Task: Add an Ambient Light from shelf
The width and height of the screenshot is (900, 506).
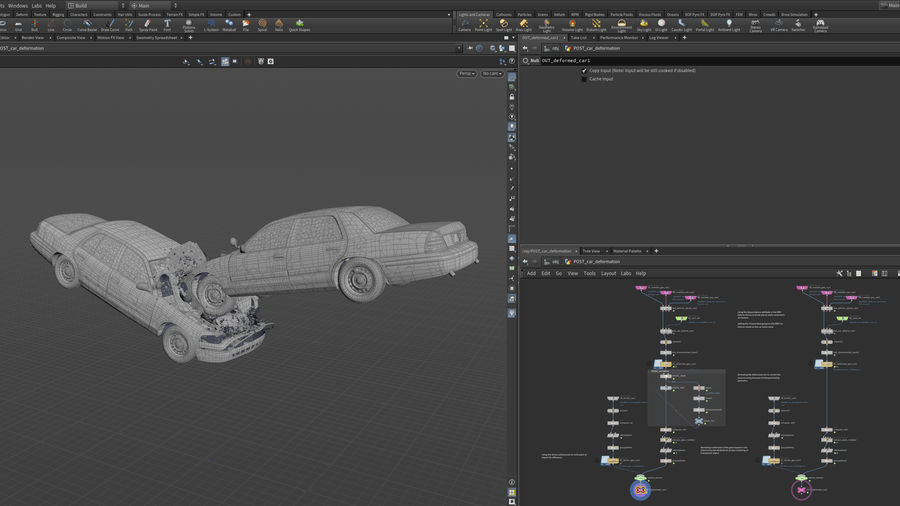Action: [729, 25]
